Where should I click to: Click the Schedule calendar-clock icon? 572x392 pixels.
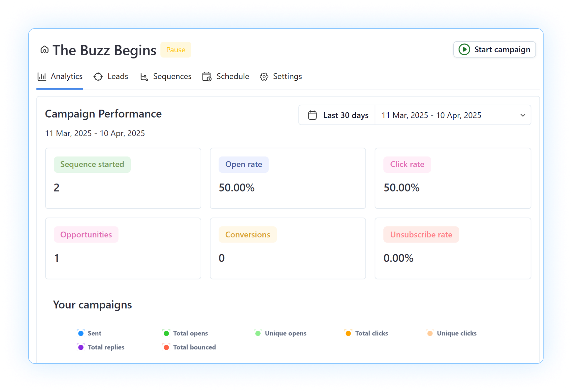(207, 77)
